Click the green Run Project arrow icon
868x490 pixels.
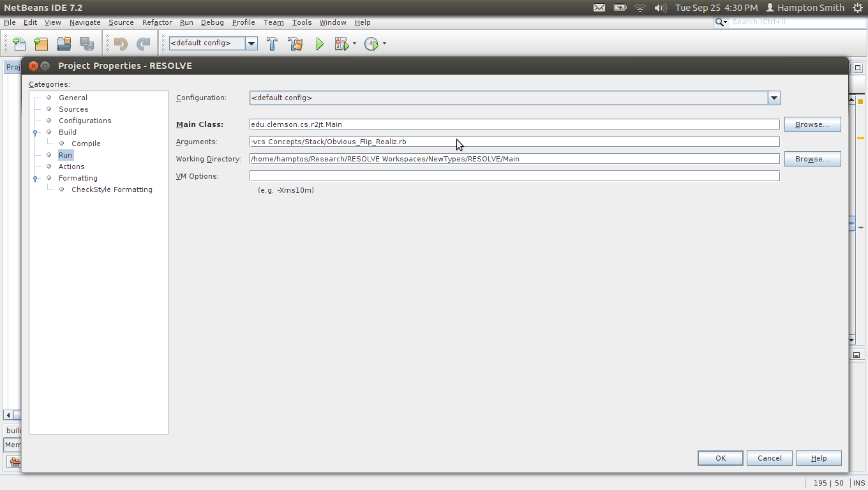click(x=320, y=44)
